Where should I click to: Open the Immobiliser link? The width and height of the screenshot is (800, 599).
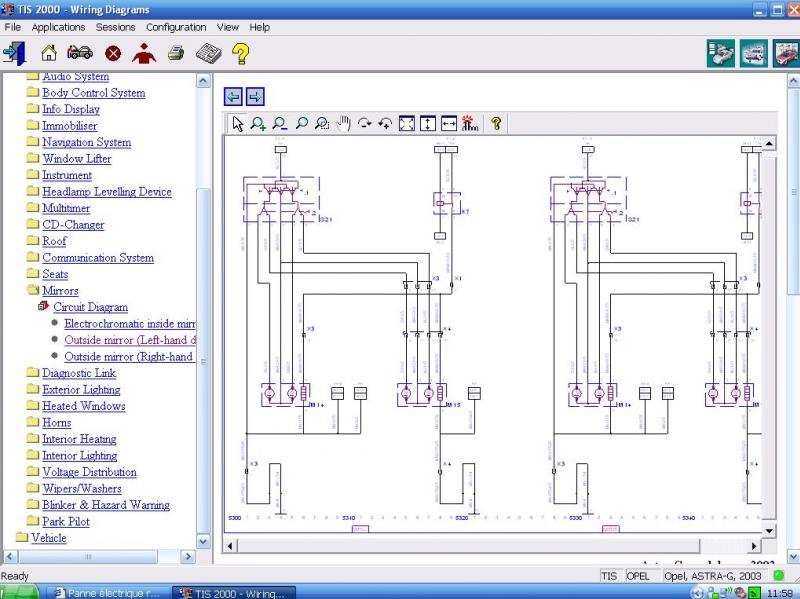click(x=69, y=126)
